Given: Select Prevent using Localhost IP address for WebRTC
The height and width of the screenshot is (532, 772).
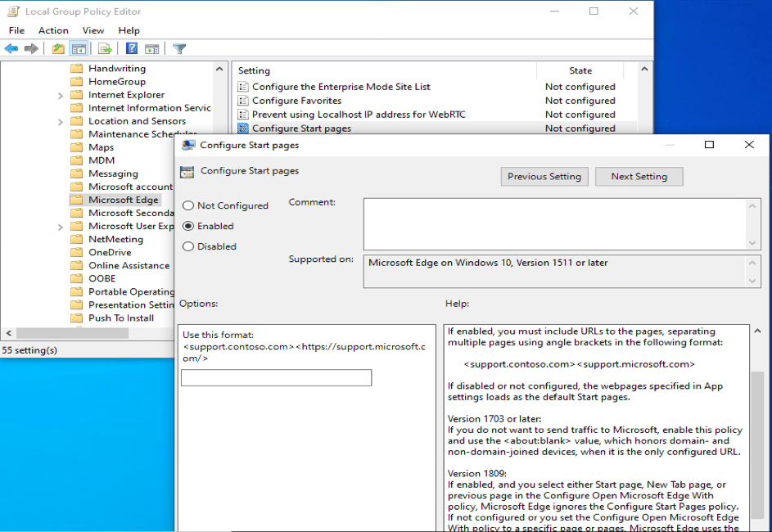Looking at the screenshot, I should [359, 115].
